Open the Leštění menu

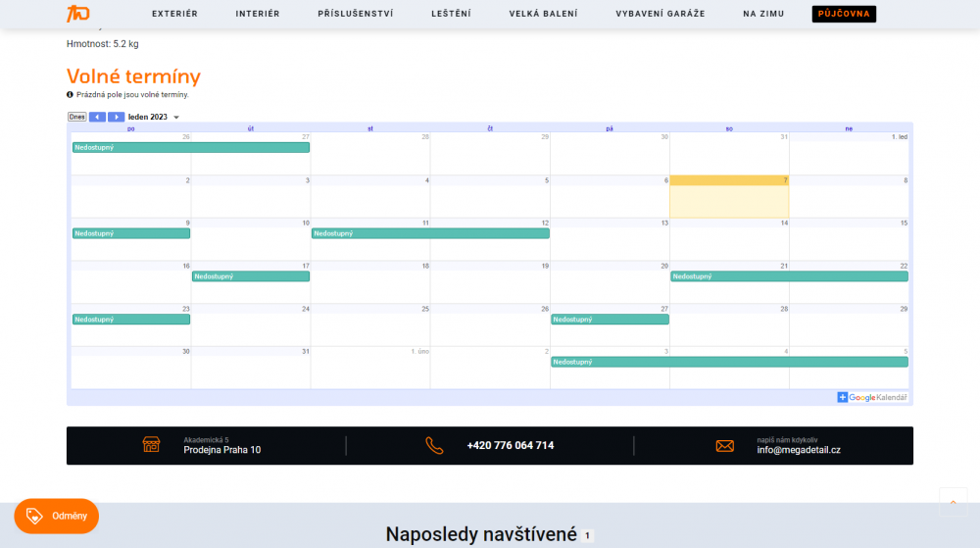tap(451, 14)
